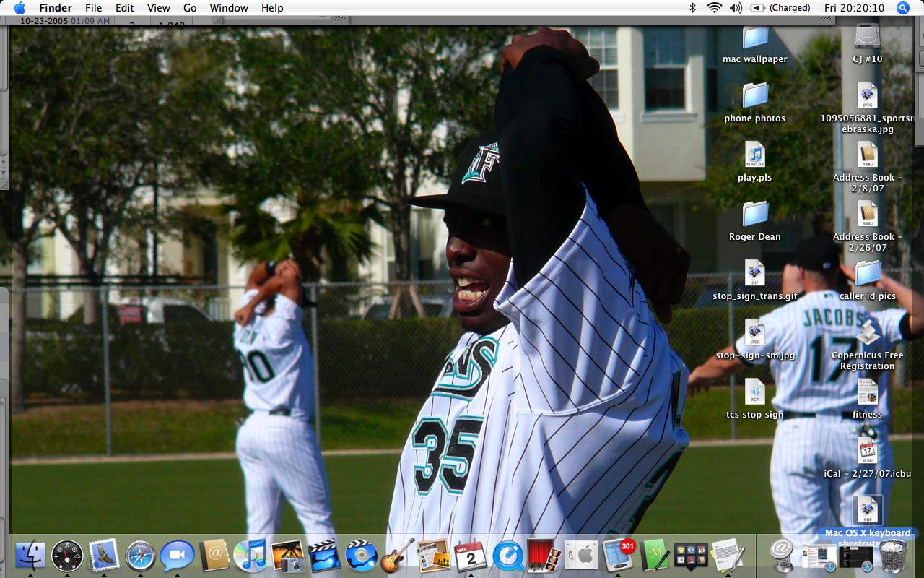Click the @ spring web location in Dock
The image size is (924, 578).
point(782,556)
